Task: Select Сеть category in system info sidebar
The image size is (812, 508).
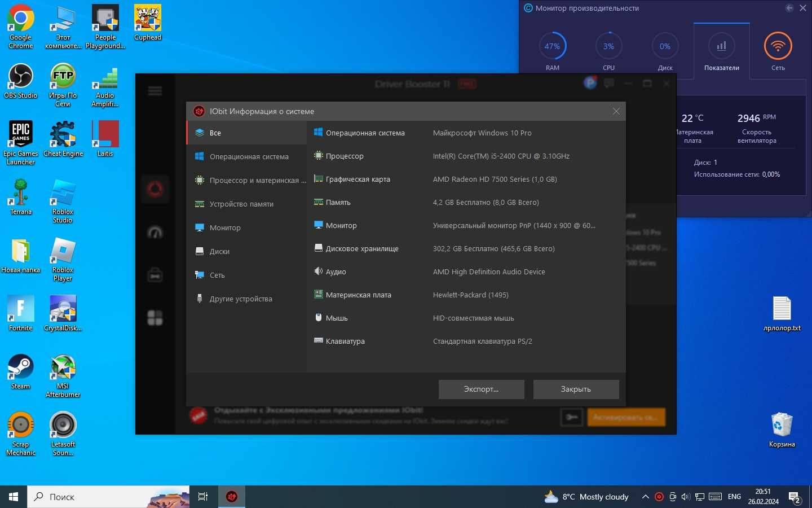Action: point(247,275)
